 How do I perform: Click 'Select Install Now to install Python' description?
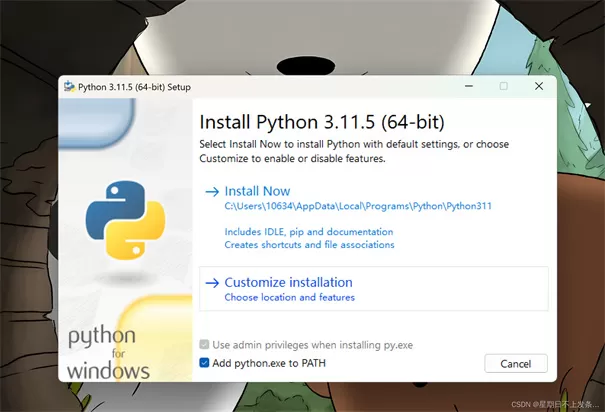pos(354,151)
